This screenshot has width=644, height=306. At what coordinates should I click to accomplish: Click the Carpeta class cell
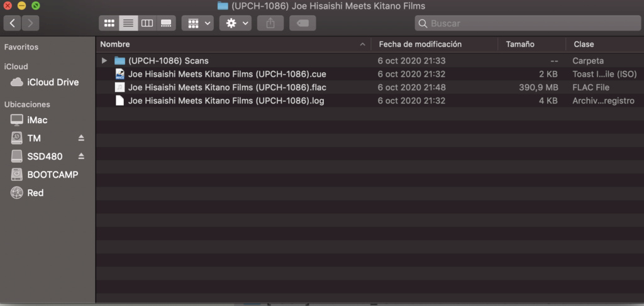(588, 61)
